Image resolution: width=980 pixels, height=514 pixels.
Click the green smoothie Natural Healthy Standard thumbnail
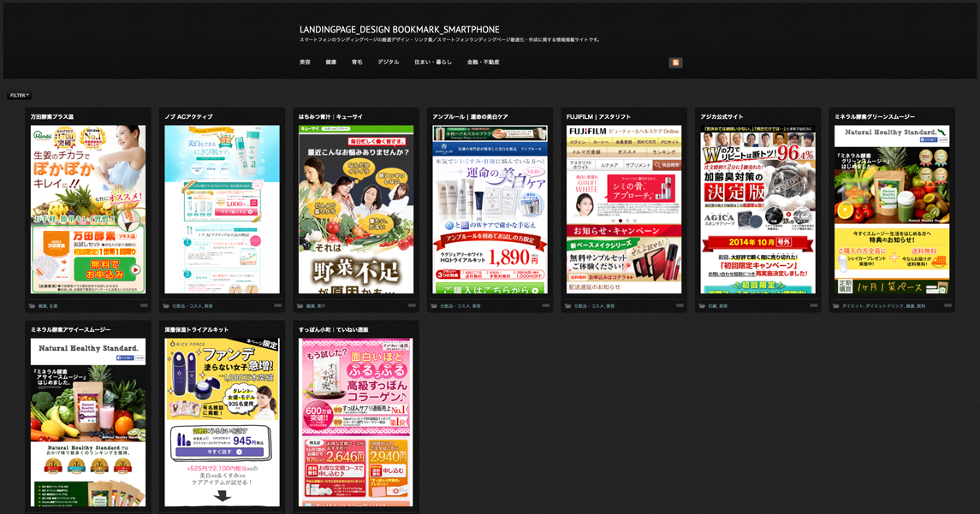tap(892, 210)
